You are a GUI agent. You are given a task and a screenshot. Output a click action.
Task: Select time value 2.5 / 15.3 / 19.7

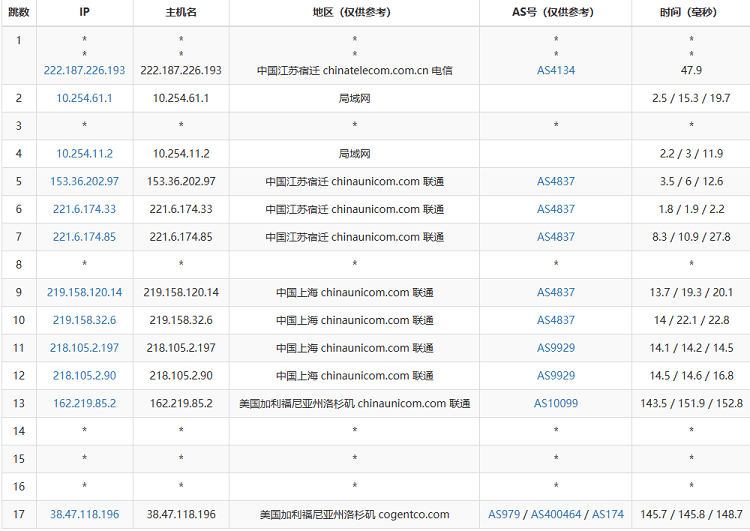(691, 98)
